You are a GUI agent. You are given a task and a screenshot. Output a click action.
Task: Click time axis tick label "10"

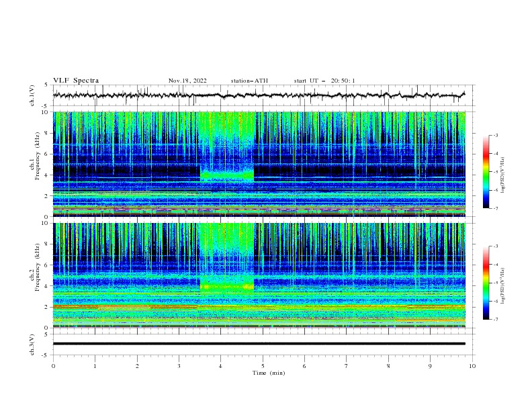coord(472,366)
